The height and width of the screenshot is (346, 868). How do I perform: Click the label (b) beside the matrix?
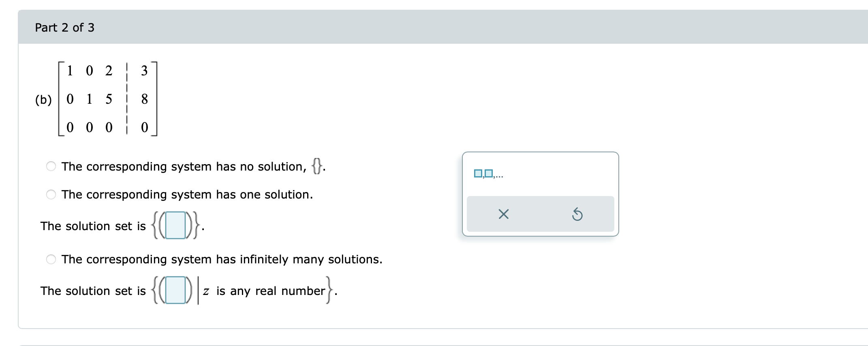[43, 99]
